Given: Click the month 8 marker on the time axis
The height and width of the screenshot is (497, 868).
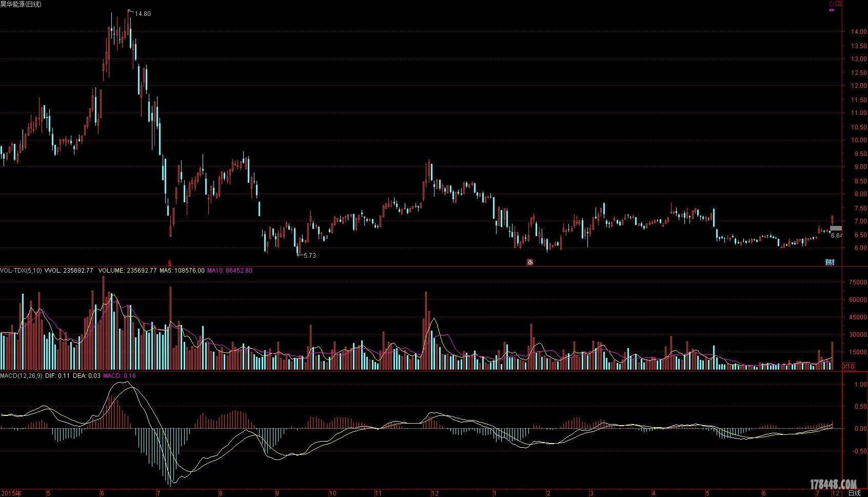Looking at the screenshot, I should (221, 493).
